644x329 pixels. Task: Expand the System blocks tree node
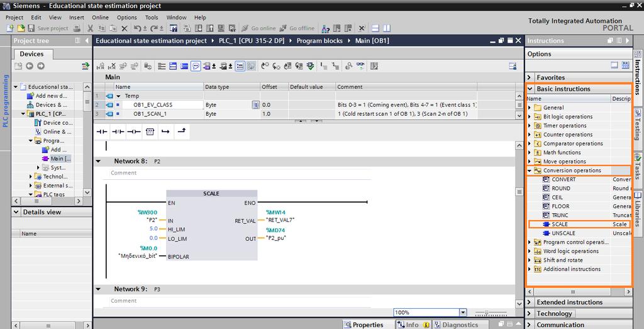click(38, 167)
